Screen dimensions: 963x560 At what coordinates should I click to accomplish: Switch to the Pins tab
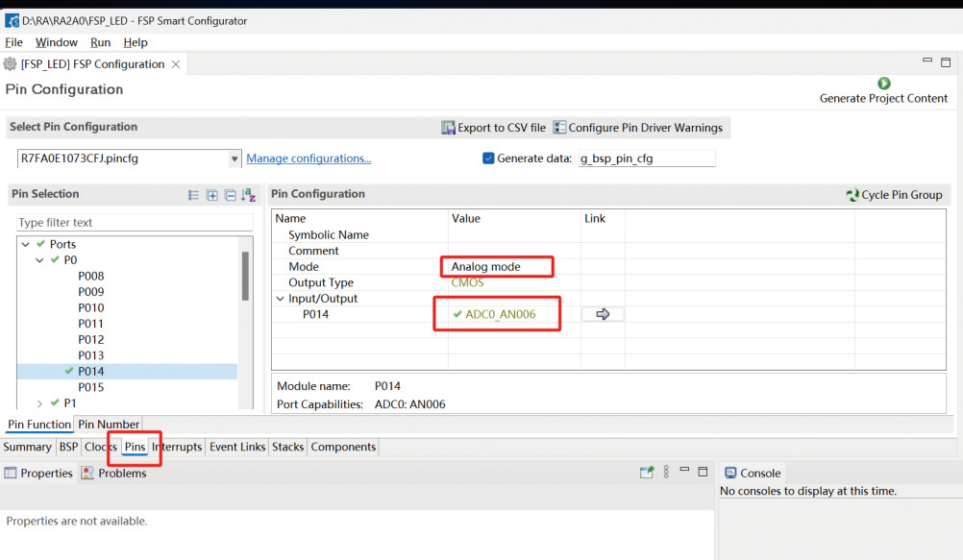click(x=136, y=447)
